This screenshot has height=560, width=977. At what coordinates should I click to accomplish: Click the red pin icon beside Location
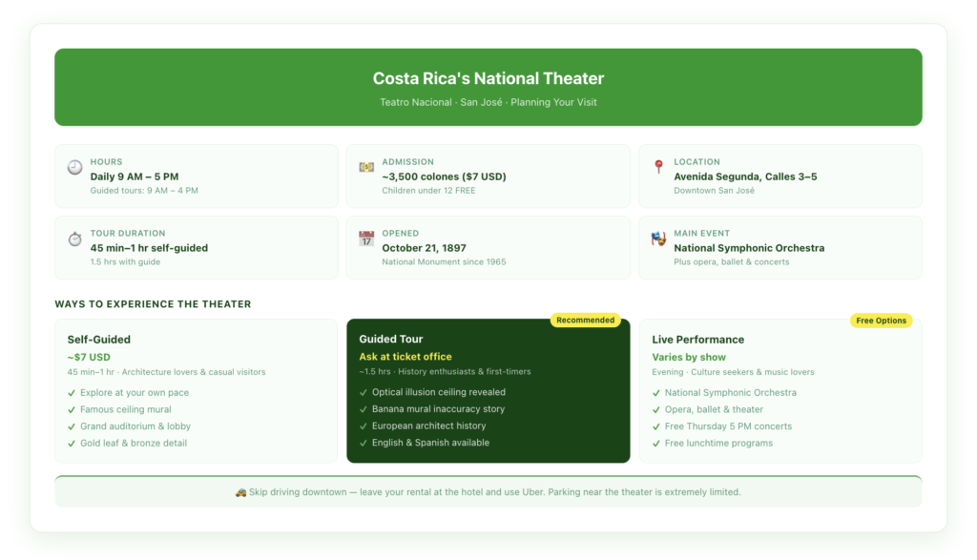pyautogui.click(x=658, y=166)
